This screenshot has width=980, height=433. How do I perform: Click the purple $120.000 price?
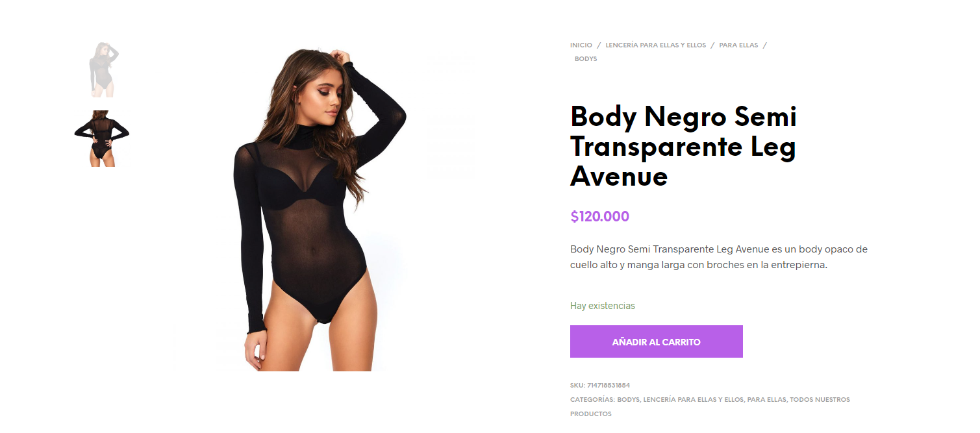[599, 217]
